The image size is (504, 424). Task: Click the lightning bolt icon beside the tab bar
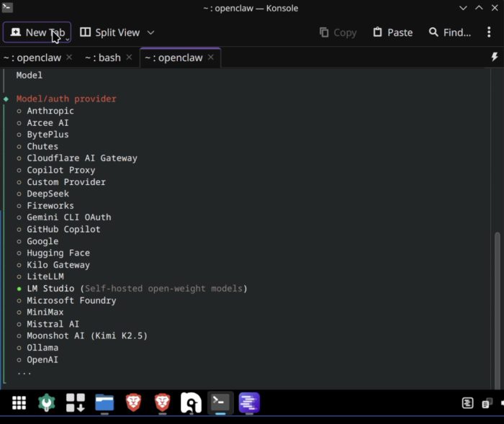pos(494,57)
